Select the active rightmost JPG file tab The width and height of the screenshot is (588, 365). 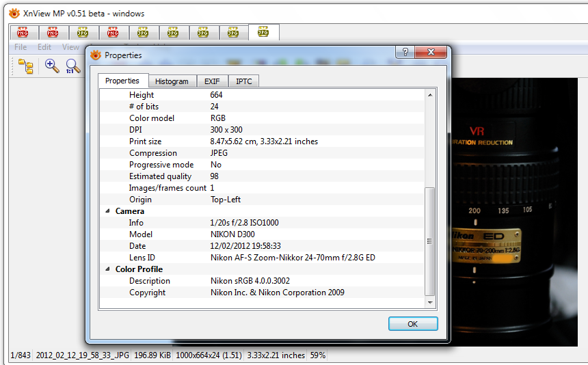(x=263, y=32)
